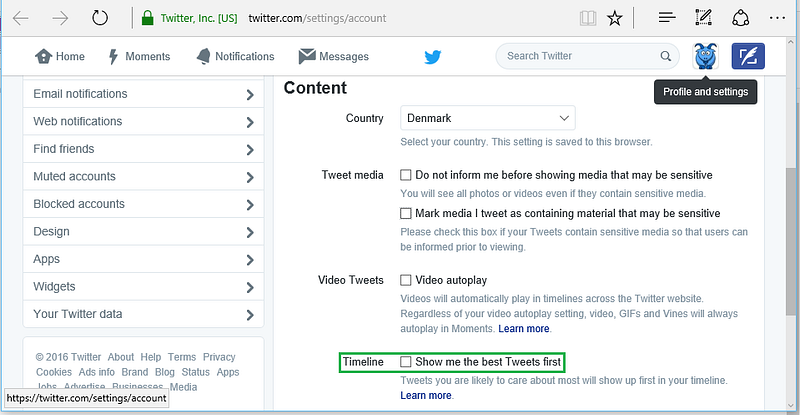The image size is (800, 415).
Task: Open Your Twitter data section
Action: (x=143, y=314)
